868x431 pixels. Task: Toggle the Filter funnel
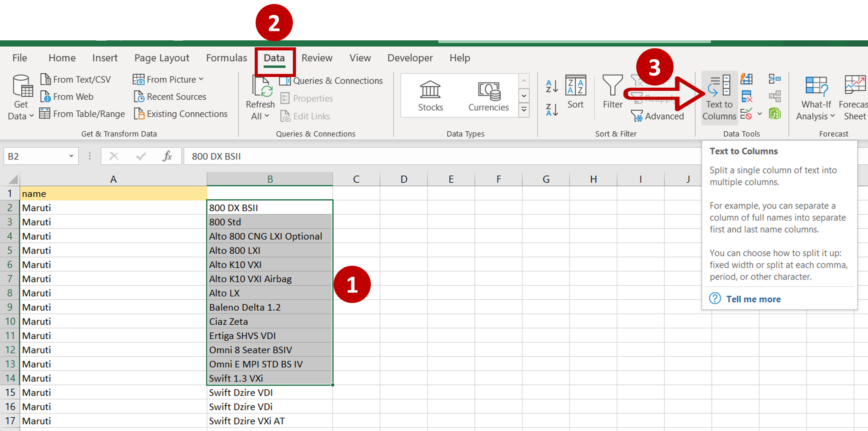pyautogui.click(x=613, y=92)
